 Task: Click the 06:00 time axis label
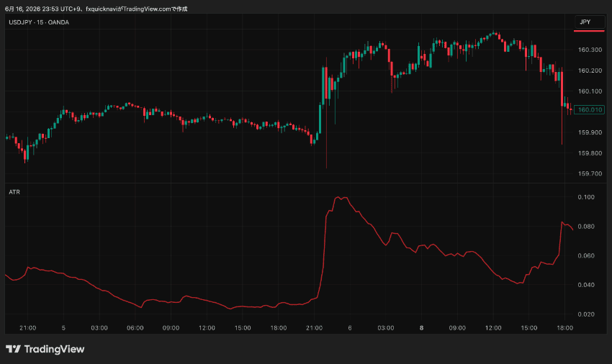tap(135, 328)
